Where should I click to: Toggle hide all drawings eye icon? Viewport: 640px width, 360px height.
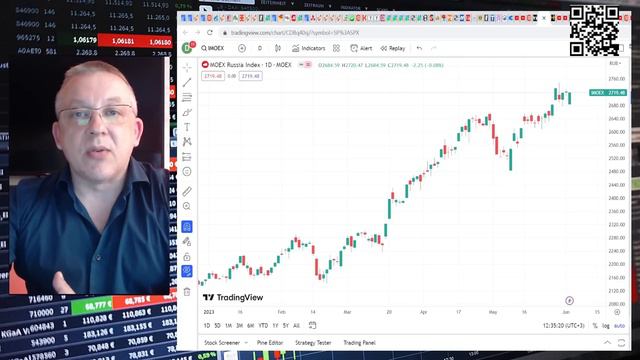coord(187,271)
